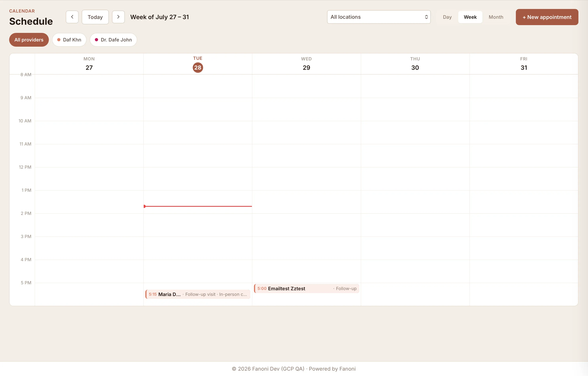588x376 pixels.
Task: Select Friday 31 column header
Action: [524, 64]
